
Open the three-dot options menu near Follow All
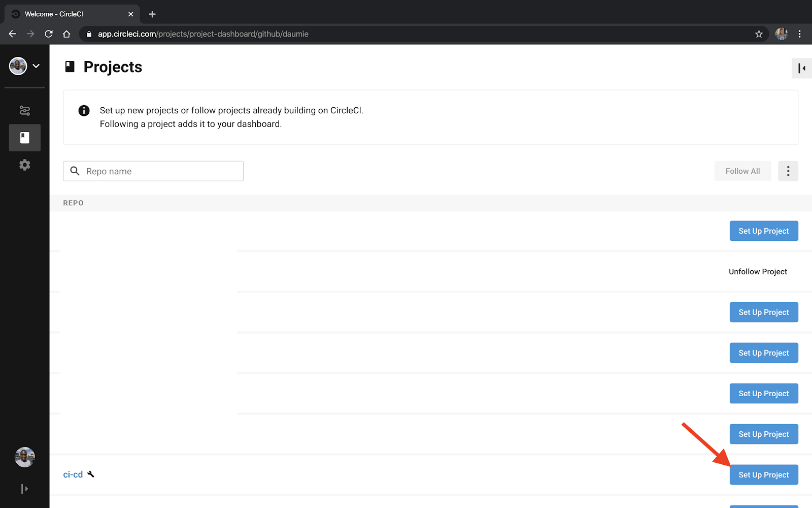tap(788, 171)
